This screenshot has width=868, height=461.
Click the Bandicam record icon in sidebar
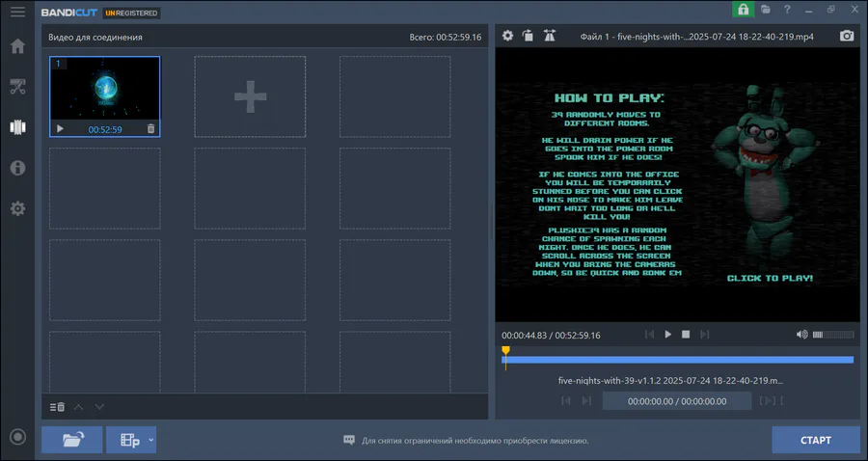pos(17,437)
